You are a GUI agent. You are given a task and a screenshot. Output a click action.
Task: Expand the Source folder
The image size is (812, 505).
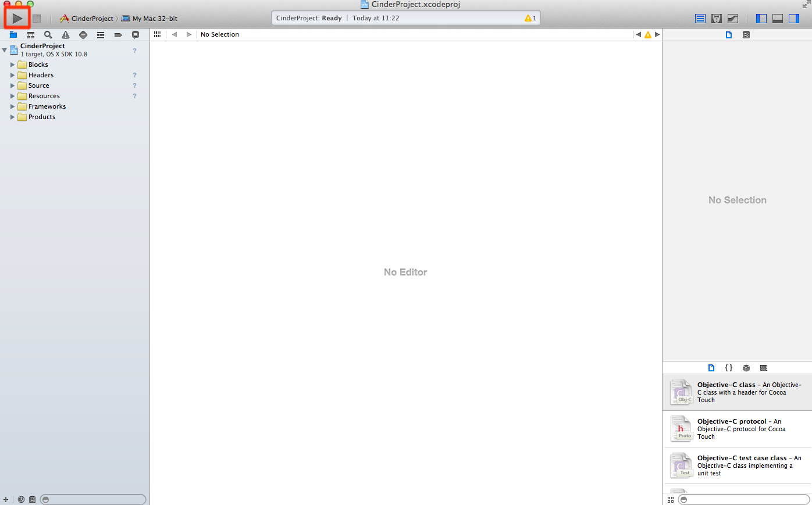point(12,85)
